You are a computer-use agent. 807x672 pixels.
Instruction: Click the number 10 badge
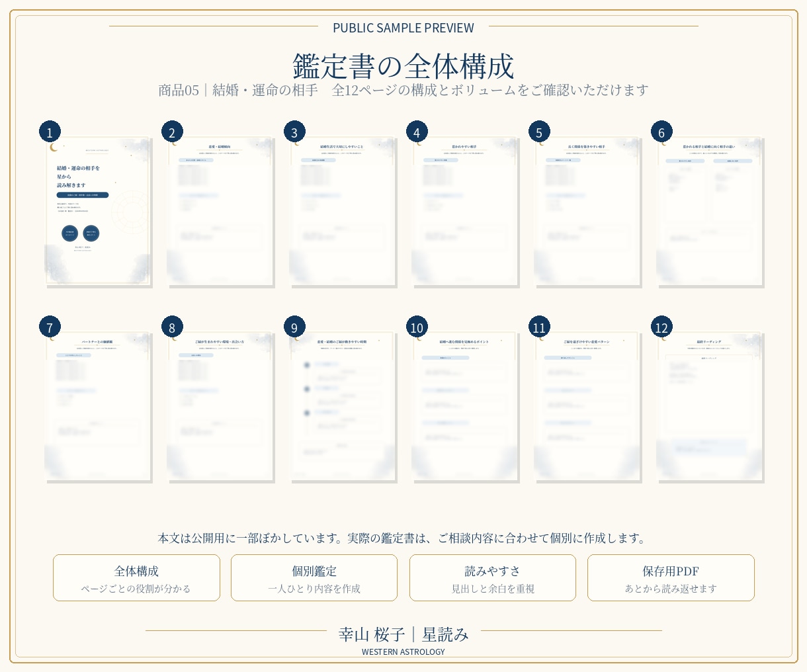click(417, 327)
